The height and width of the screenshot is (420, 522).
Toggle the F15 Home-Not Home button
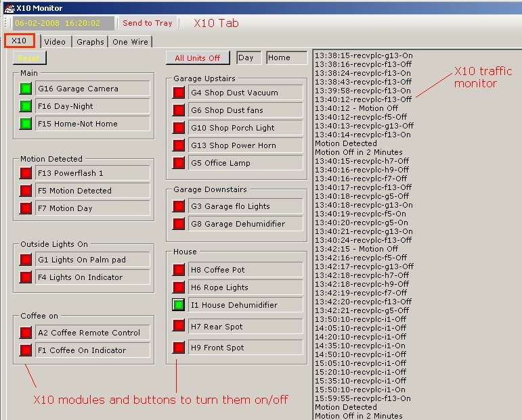(26, 124)
